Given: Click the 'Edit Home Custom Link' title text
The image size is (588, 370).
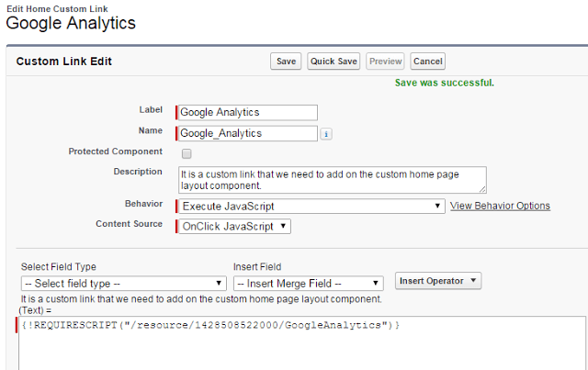Looking at the screenshot, I should pyautogui.click(x=57, y=8).
